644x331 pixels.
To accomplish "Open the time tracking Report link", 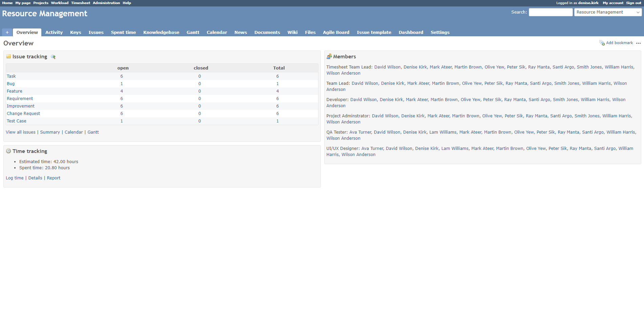I will coord(54,178).
